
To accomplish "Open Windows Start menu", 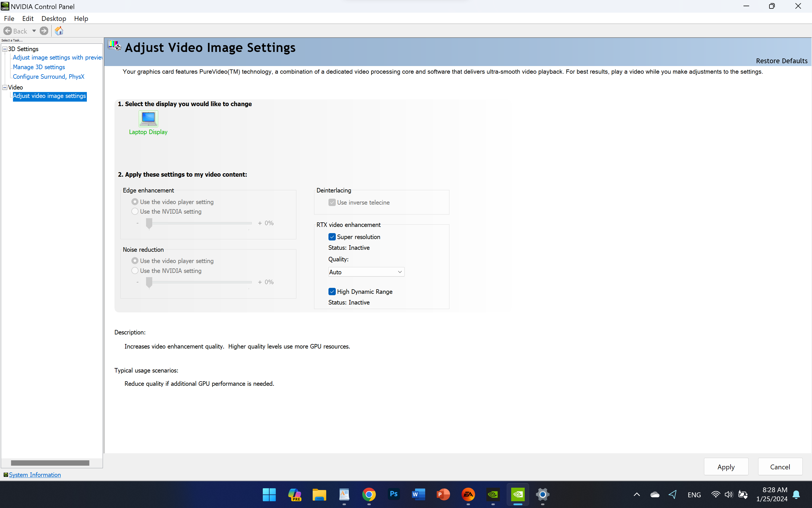I will pyautogui.click(x=269, y=494).
